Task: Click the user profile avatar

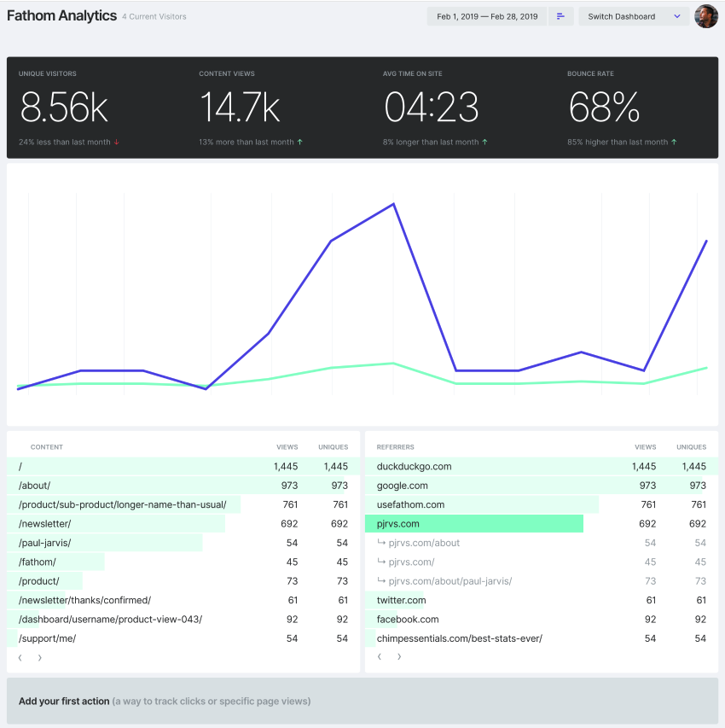Action: pyautogui.click(x=706, y=15)
